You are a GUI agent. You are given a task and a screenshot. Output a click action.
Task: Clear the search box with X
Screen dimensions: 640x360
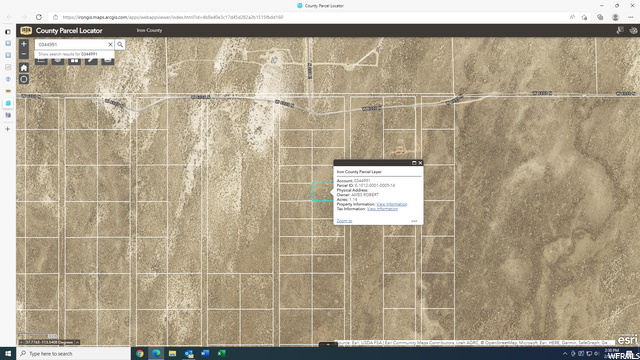[x=110, y=44]
